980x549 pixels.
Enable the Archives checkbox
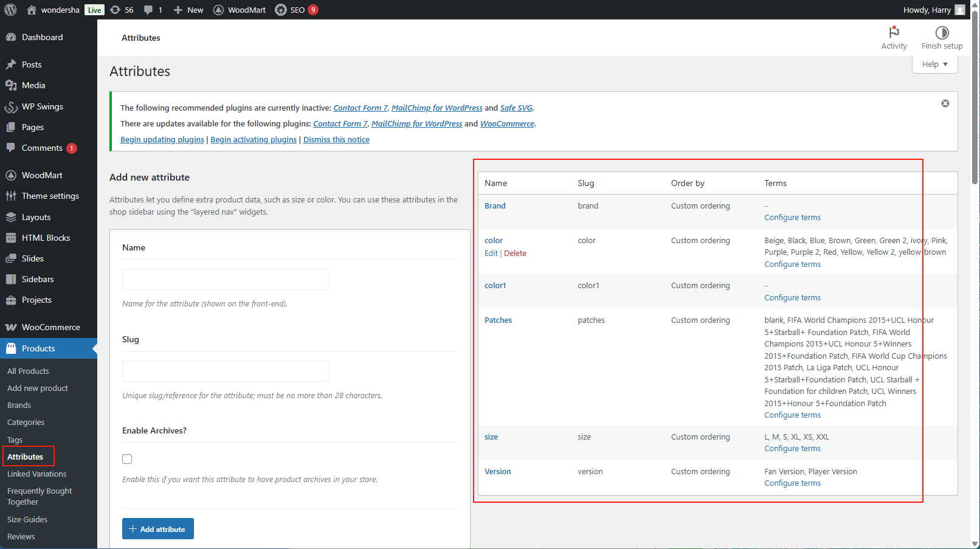pyautogui.click(x=127, y=459)
